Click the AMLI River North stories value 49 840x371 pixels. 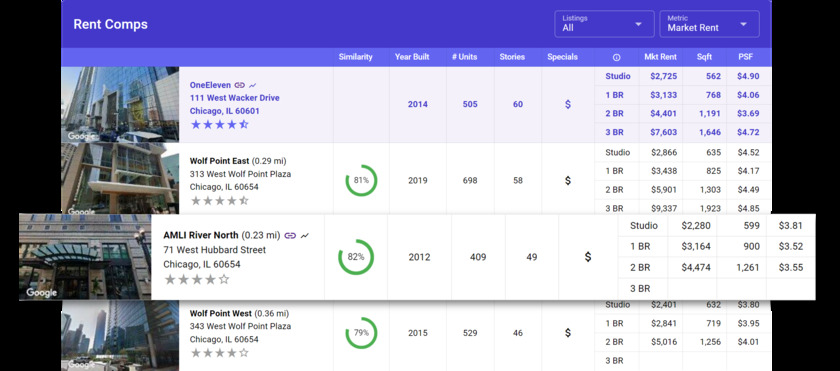point(531,257)
